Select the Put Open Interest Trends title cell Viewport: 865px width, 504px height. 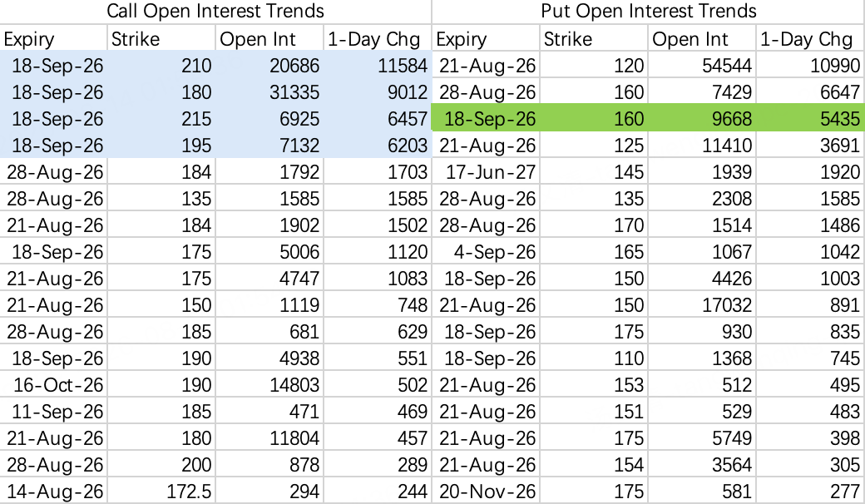648,12
